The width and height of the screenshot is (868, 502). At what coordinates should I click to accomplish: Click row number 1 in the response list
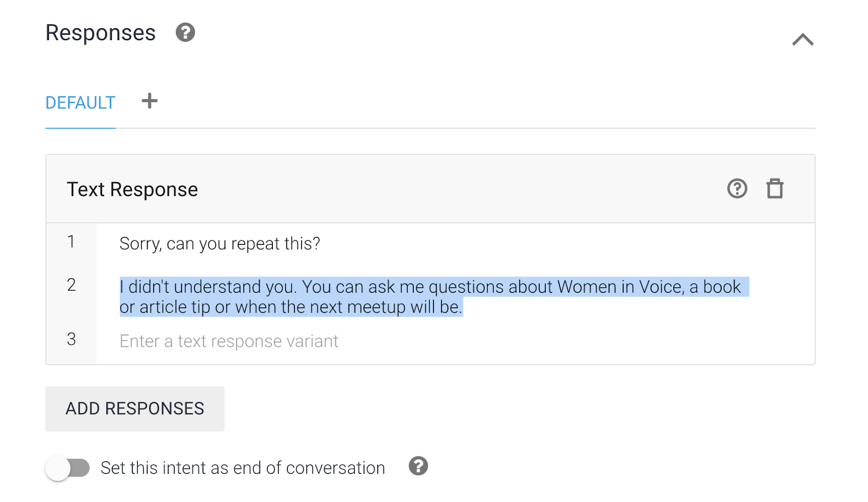pyautogui.click(x=71, y=242)
